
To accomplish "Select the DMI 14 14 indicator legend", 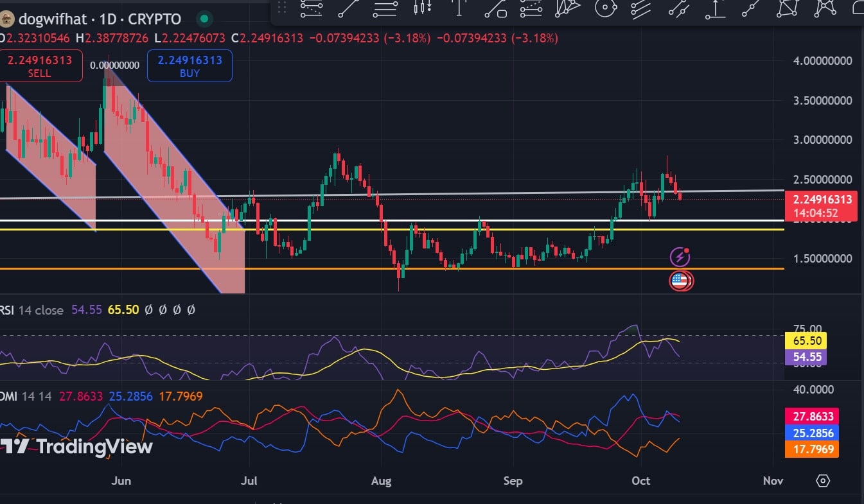I will [26, 397].
